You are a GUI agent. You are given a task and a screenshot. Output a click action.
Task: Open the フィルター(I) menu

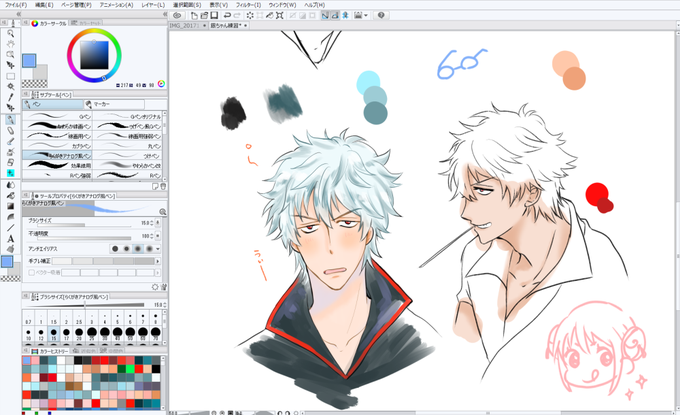[248, 5]
